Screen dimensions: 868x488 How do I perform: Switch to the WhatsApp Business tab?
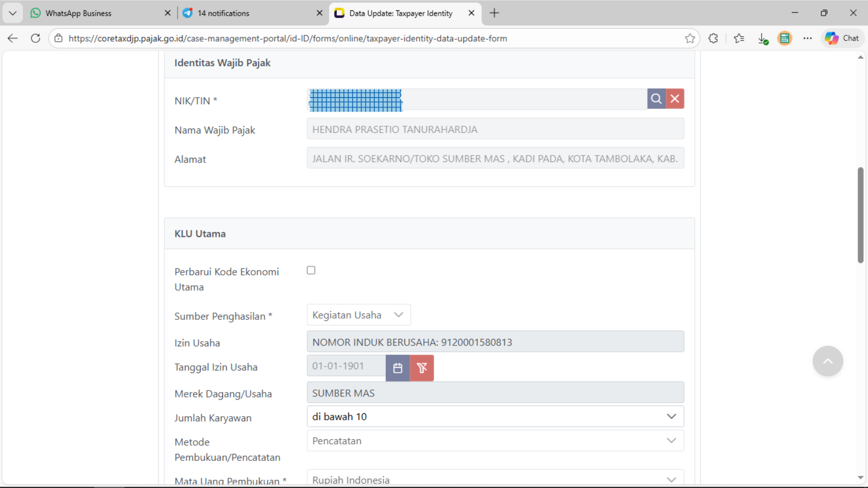click(79, 13)
